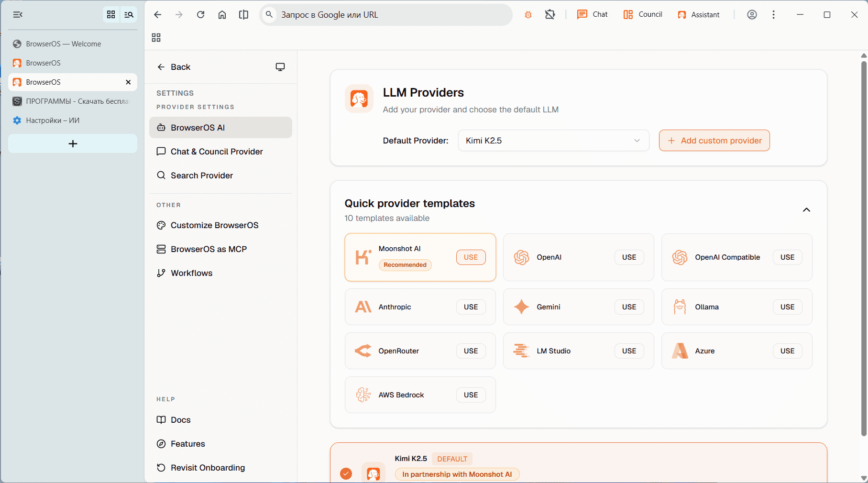Screen dimensions: 868x483
Task: Open Customize BrowserOS settings
Action: coord(220,225)
